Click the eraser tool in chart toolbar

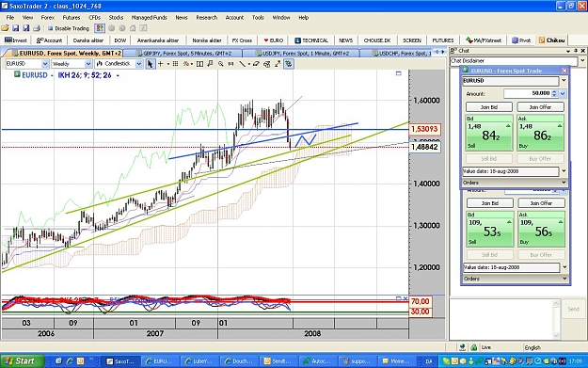pyautogui.click(x=256, y=64)
